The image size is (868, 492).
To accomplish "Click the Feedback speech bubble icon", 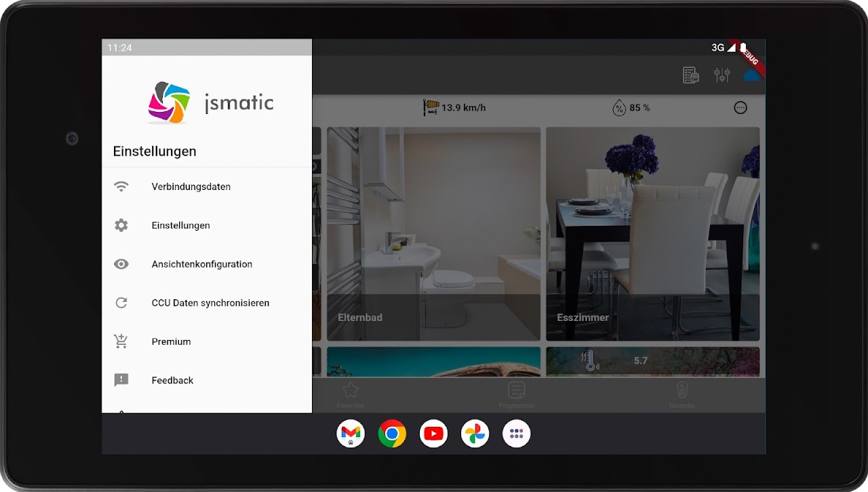I will [121, 380].
